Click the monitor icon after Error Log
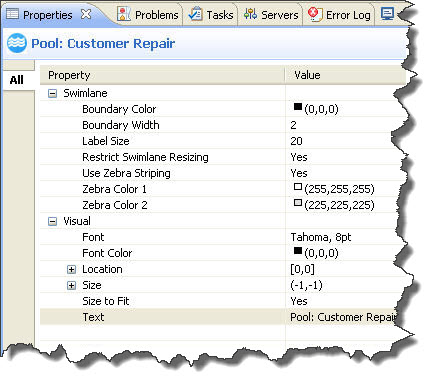Image resolution: width=426 pixels, height=377 pixels. click(387, 14)
